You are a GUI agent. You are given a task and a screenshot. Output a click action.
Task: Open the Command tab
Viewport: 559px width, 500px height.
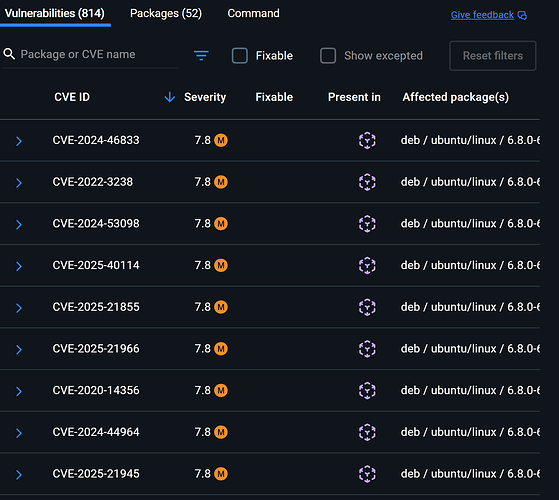click(253, 14)
